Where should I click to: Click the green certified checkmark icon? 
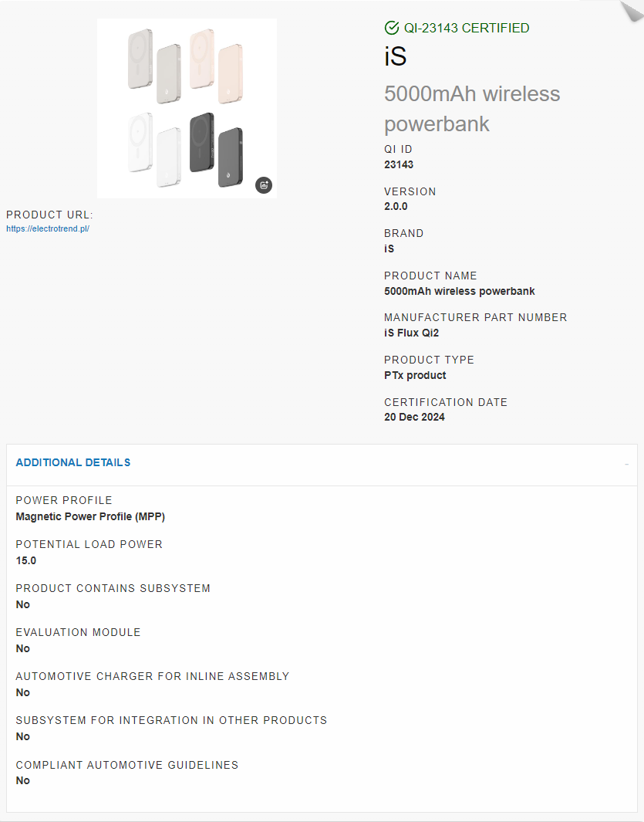pyautogui.click(x=392, y=28)
